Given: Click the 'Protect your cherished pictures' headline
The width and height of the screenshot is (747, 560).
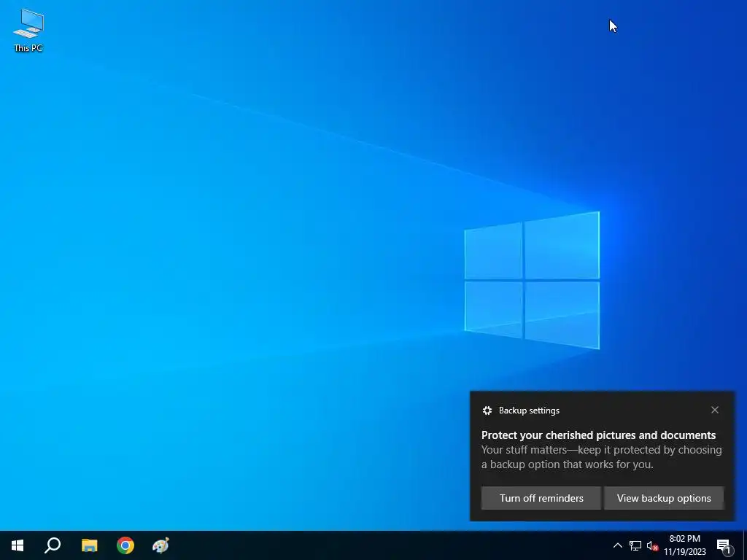Looking at the screenshot, I should (598, 435).
